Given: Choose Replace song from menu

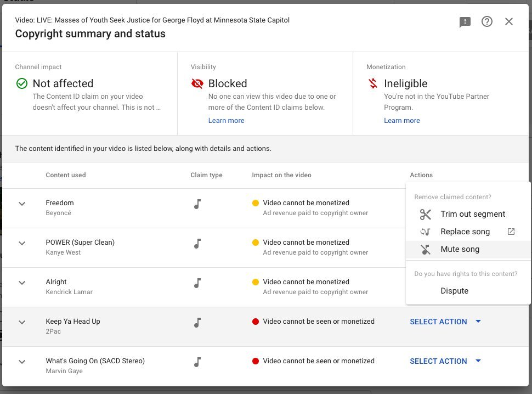Looking at the screenshot, I should tap(468, 232).
